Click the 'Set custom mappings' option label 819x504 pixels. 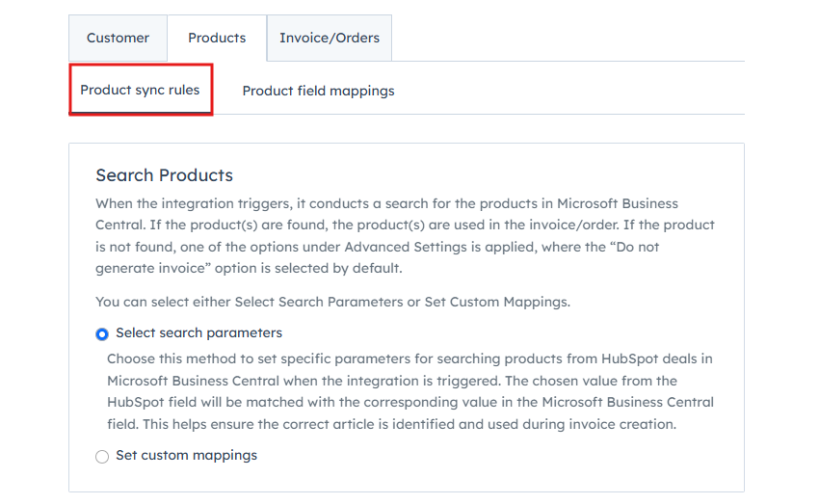pyautogui.click(x=187, y=456)
